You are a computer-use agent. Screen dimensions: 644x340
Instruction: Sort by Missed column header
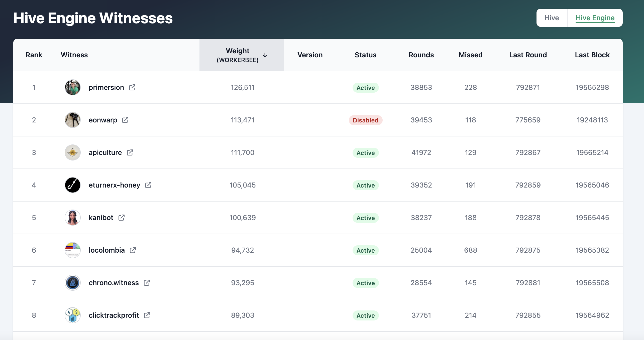(x=471, y=55)
